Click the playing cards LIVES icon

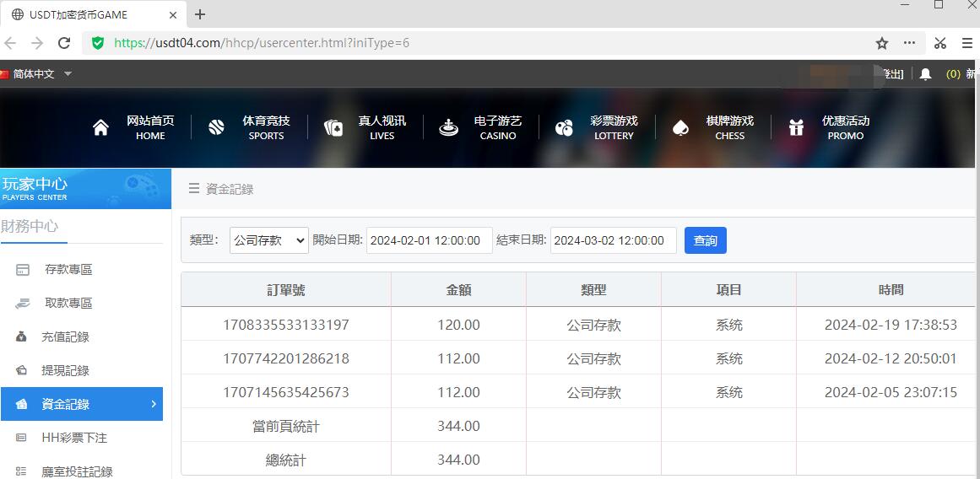[x=333, y=128]
